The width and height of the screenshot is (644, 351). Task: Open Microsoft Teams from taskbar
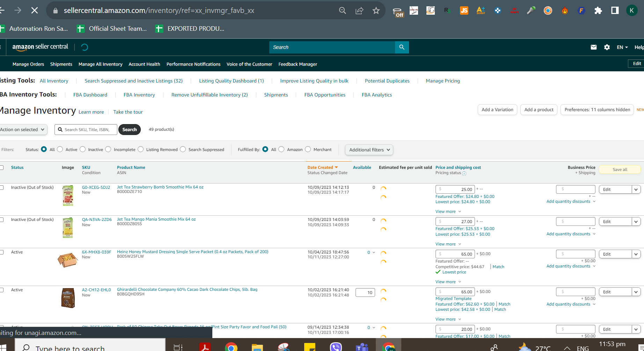362,347
